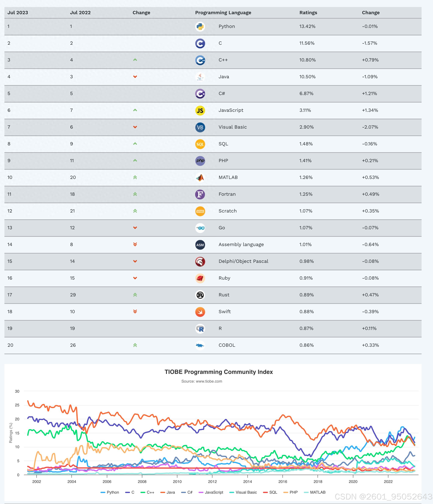This screenshot has width=433, height=504.
Task: Select the Fortran F icon
Action: pyautogui.click(x=200, y=194)
